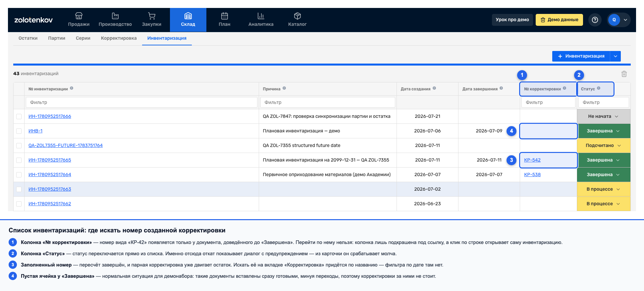644x291 pixels.
Task: Switch to the Остатки tab
Action: (28, 38)
